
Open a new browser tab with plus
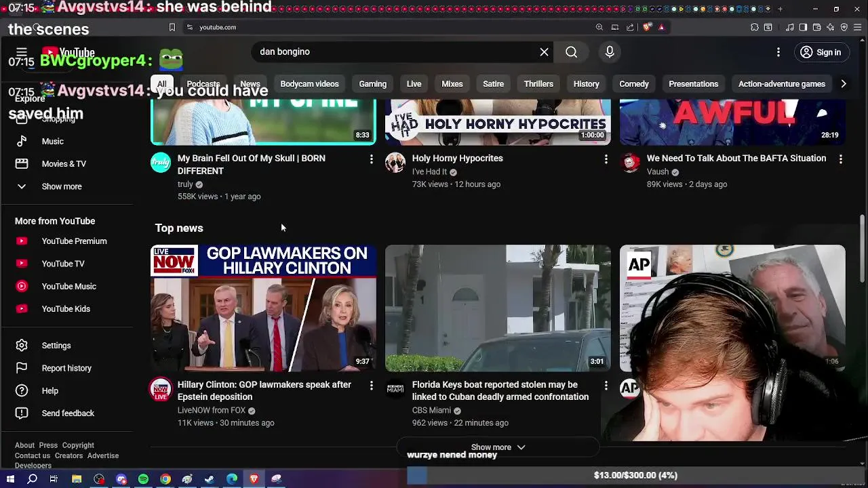pyautogui.click(x=780, y=9)
